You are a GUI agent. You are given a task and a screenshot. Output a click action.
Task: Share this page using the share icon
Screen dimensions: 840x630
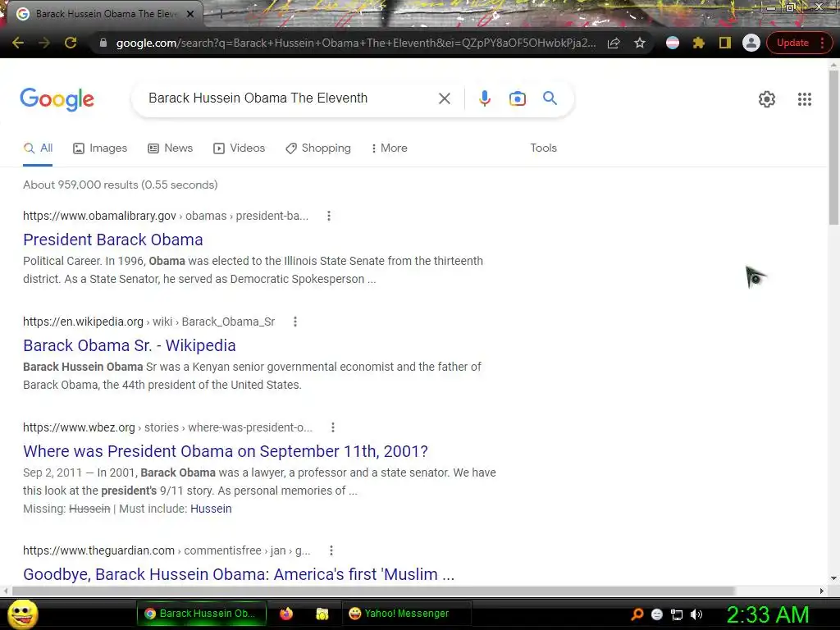point(614,43)
